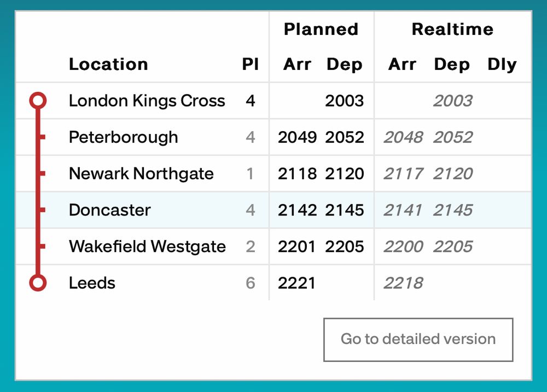Click the route line segment above Peterborough

point(37,119)
